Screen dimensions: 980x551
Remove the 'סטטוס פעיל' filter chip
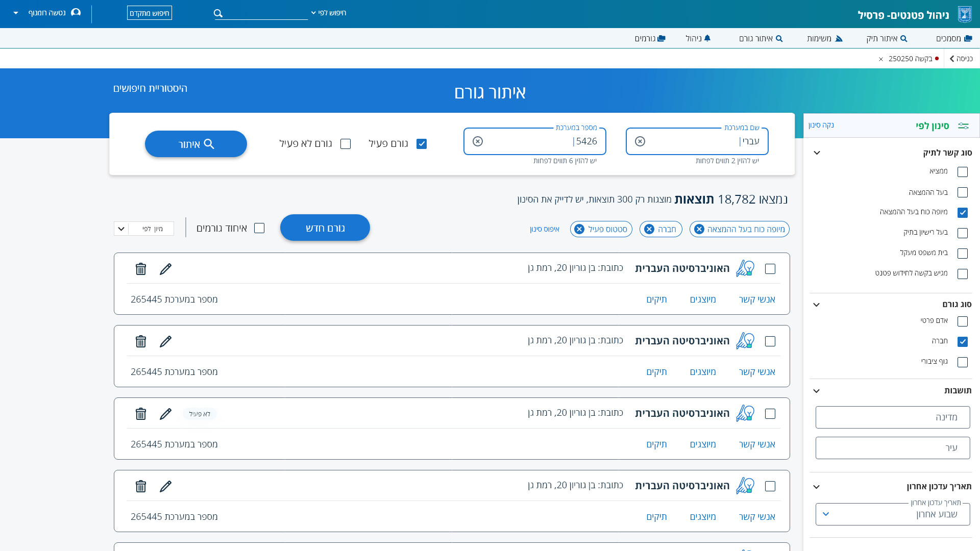(579, 230)
